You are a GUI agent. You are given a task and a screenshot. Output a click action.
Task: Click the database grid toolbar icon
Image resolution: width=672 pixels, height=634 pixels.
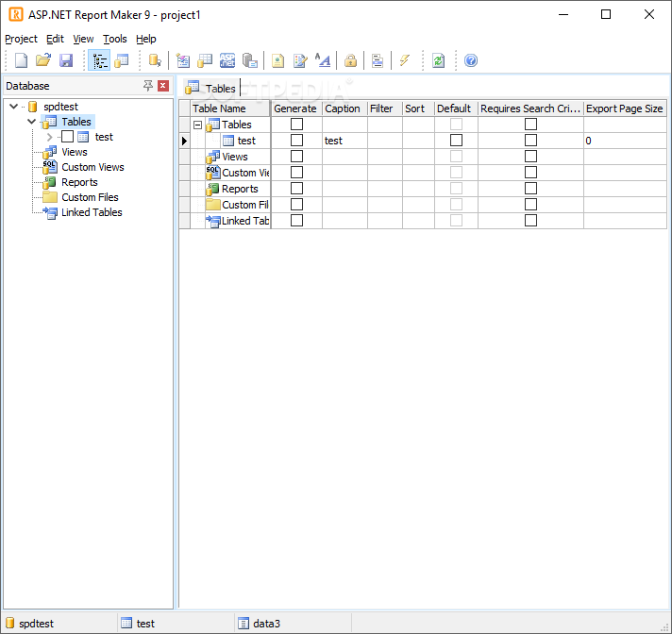[205, 60]
